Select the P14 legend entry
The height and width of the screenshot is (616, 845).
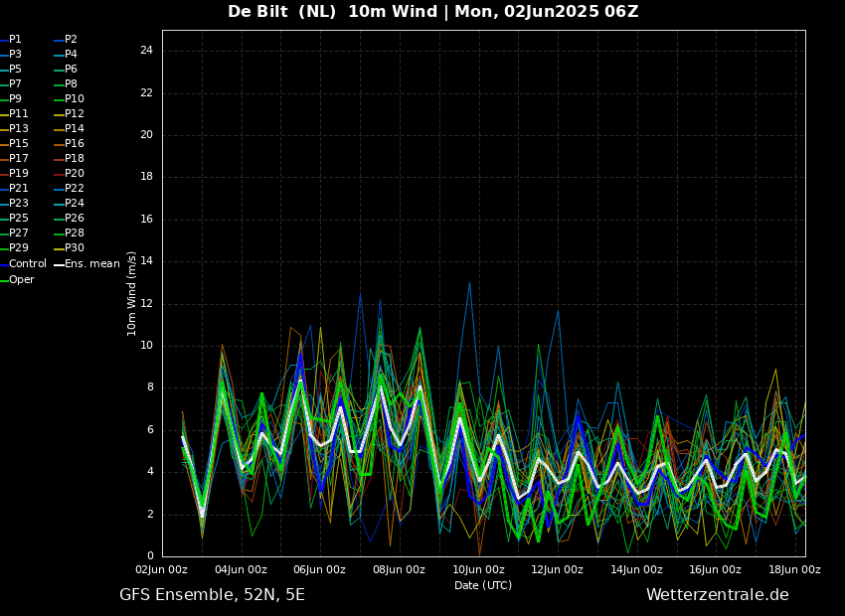(74, 129)
